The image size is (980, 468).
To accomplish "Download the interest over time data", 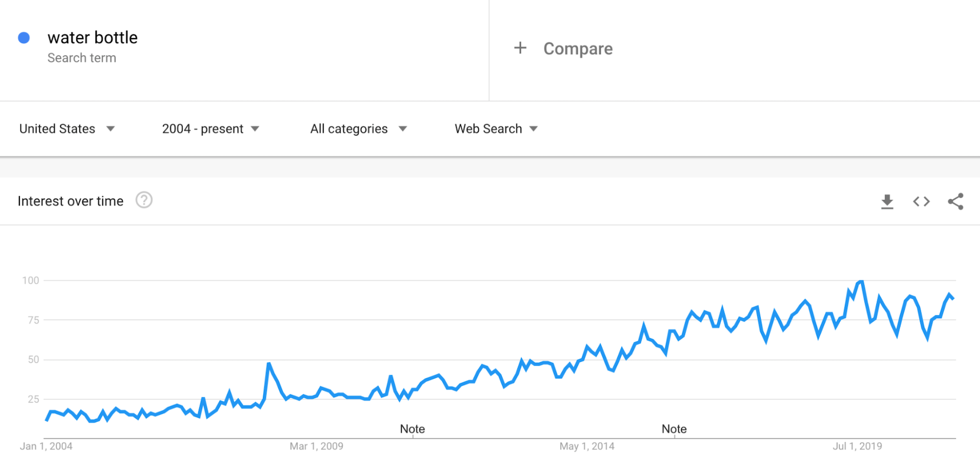I will 887,201.
